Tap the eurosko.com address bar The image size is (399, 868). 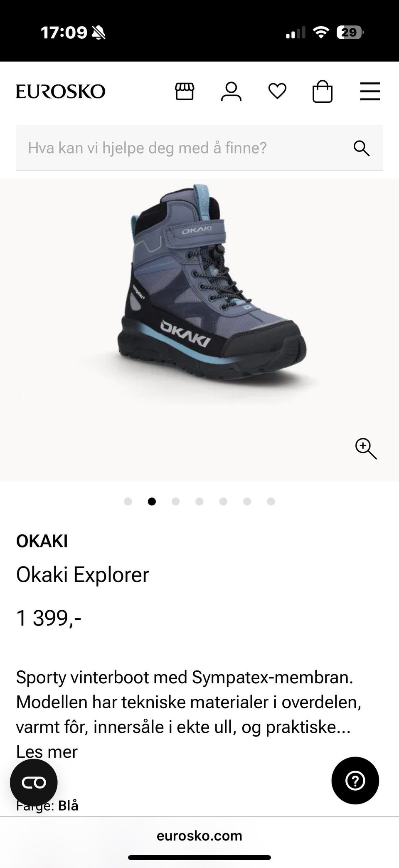tap(199, 836)
